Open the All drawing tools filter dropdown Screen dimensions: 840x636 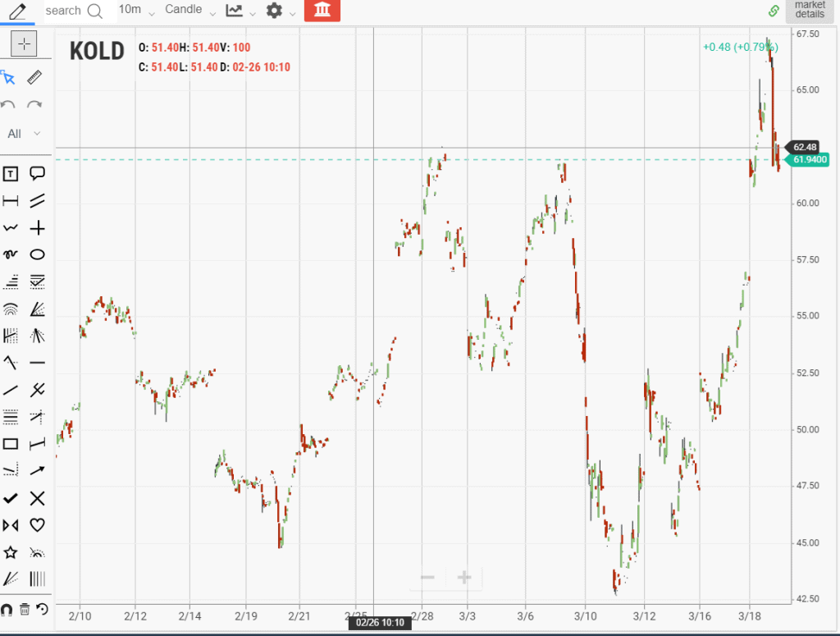tap(24, 134)
